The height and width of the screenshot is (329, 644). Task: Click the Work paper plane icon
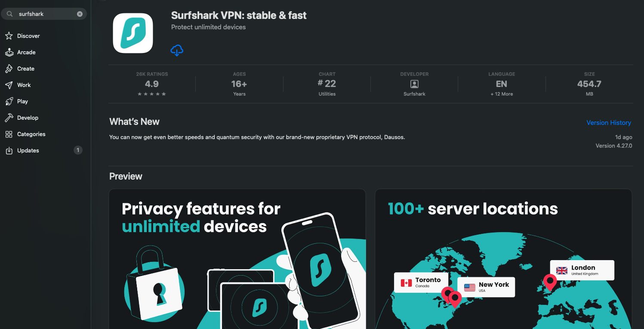(9, 85)
